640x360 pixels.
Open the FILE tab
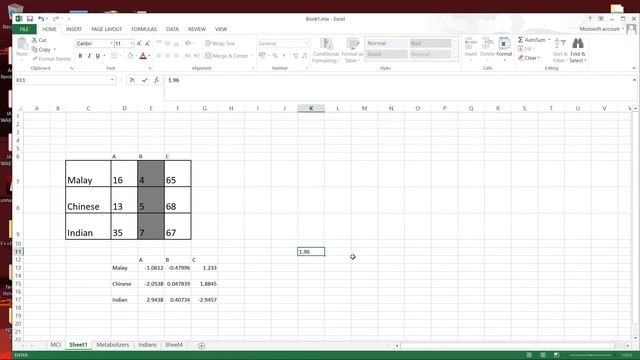[24, 29]
